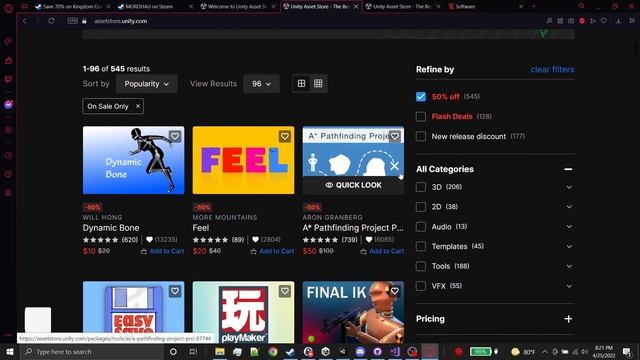The height and width of the screenshot is (360, 640).
Task: Expand the Templates category chevron
Action: pos(569,247)
